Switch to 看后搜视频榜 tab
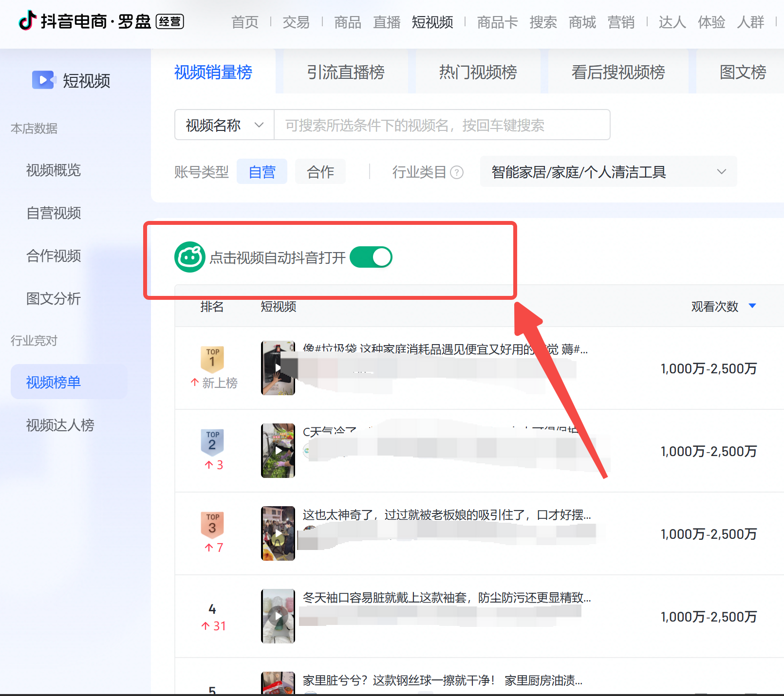This screenshot has height=696, width=784. 618,72
